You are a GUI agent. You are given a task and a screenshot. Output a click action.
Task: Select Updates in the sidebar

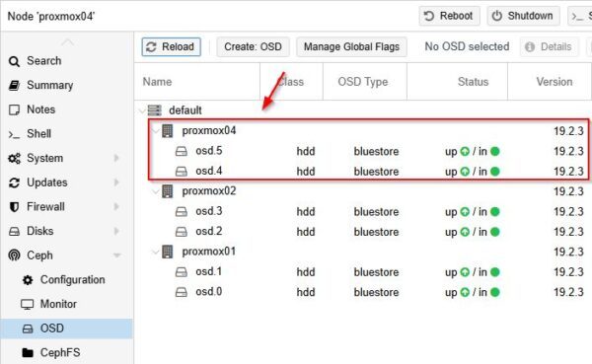pos(47,182)
